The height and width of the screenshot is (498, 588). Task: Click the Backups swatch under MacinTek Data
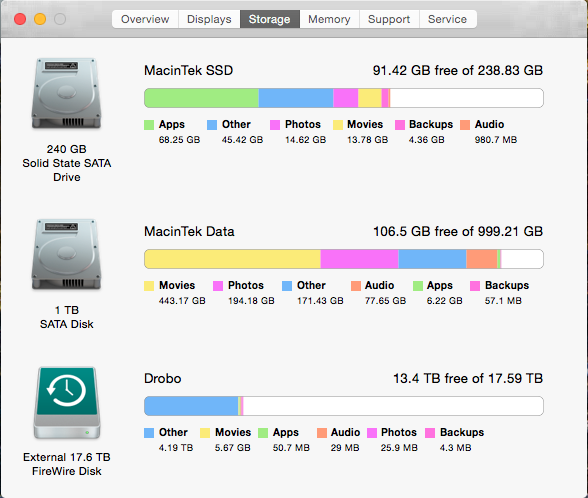point(475,286)
